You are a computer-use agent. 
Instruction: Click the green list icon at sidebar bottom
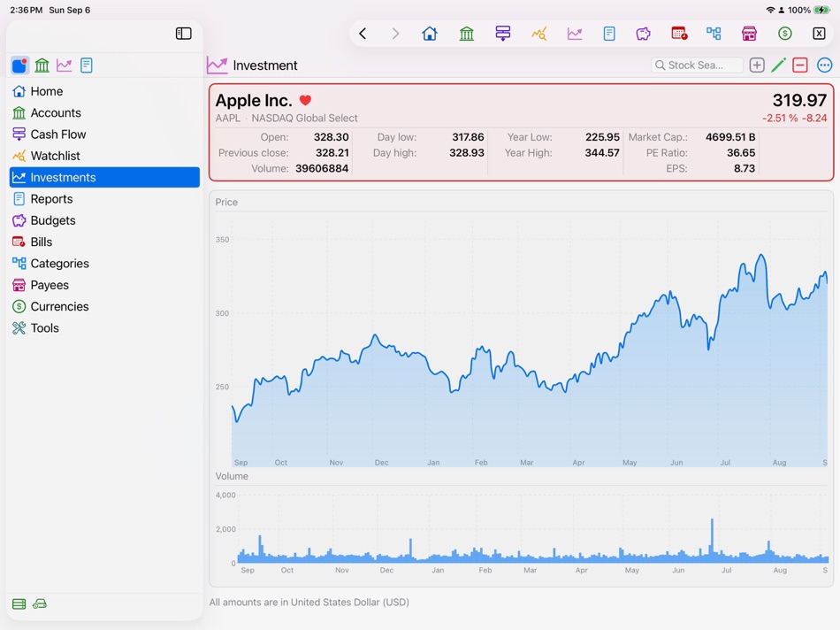(x=19, y=604)
